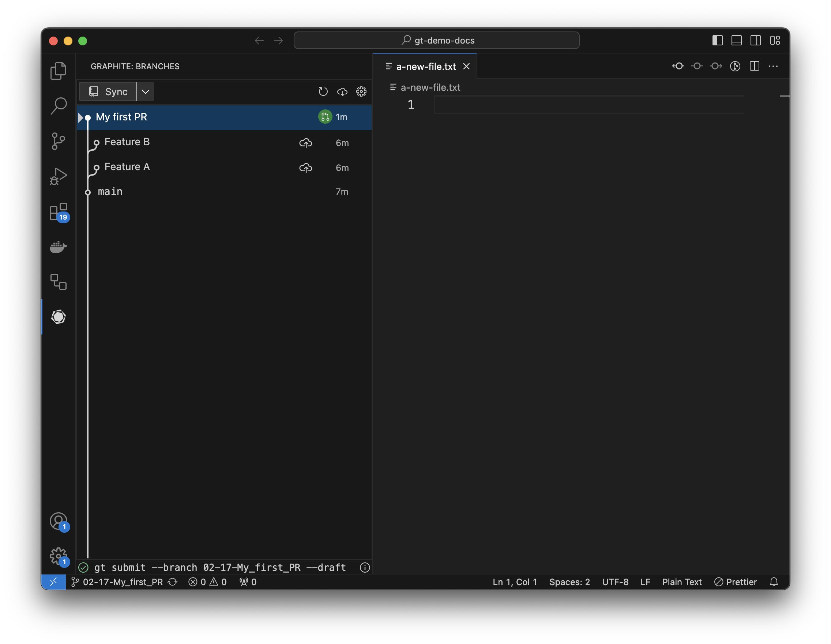Open the Sync dropdown arrow

click(x=145, y=92)
